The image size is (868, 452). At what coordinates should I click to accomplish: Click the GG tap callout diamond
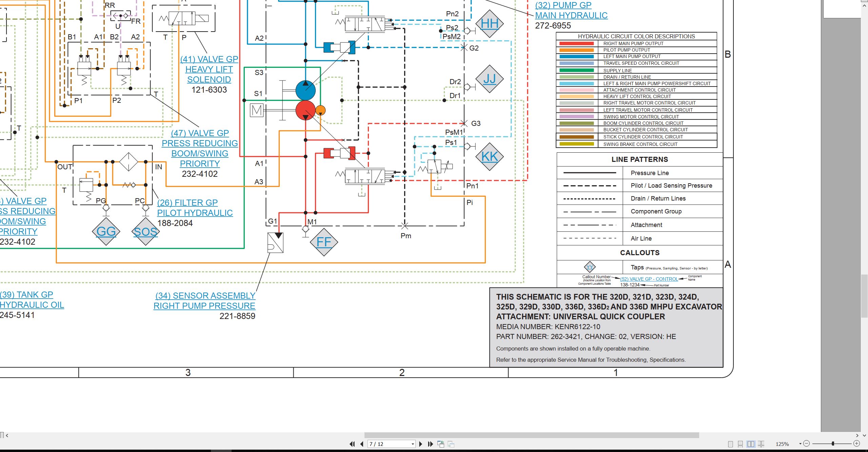106,231
